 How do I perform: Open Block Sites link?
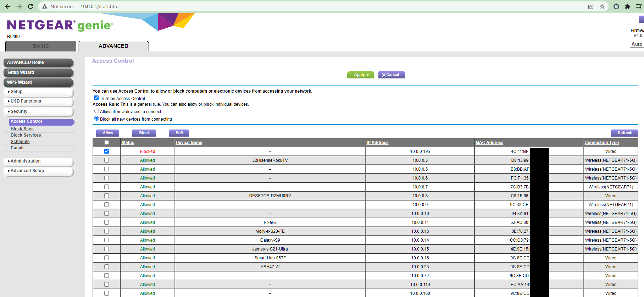(22, 129)
